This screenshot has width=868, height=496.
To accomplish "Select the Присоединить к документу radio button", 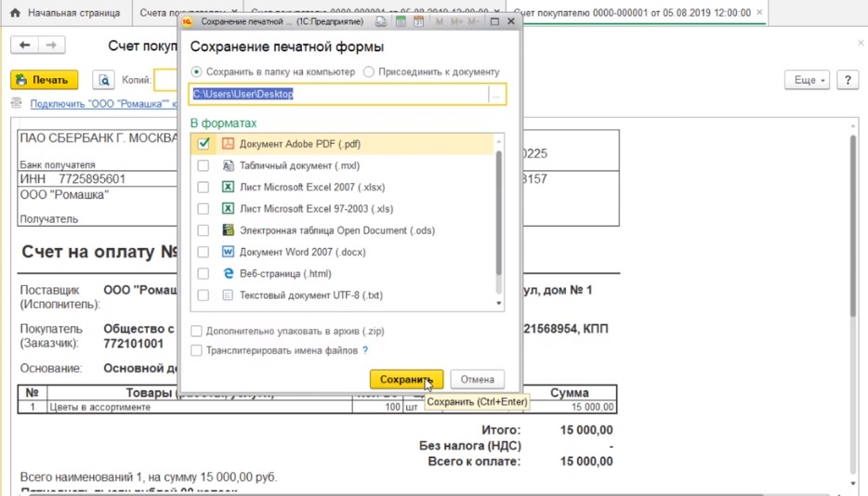I will 369,72.
